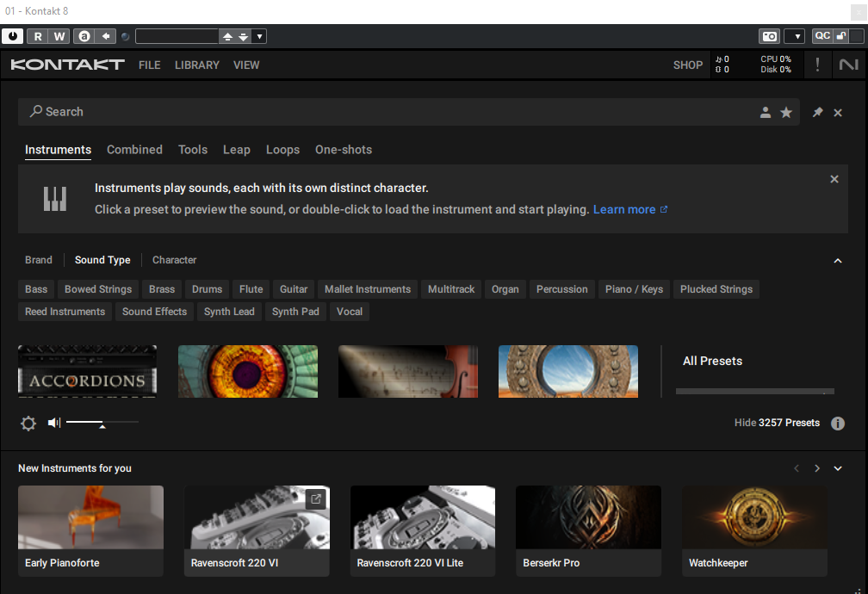Toggle the user content filter icon
The width and height of the screenshot is (868, 594).
point(766,113)
